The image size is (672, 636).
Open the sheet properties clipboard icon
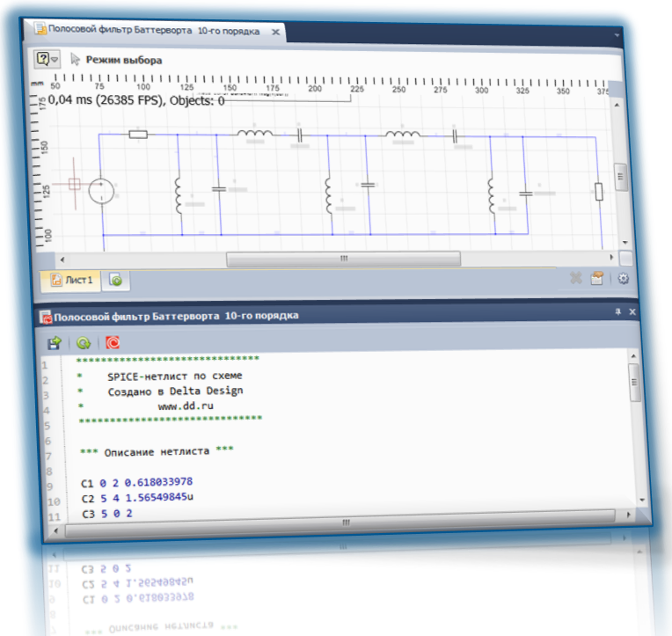pyautogui.click(x=597, y=278)
